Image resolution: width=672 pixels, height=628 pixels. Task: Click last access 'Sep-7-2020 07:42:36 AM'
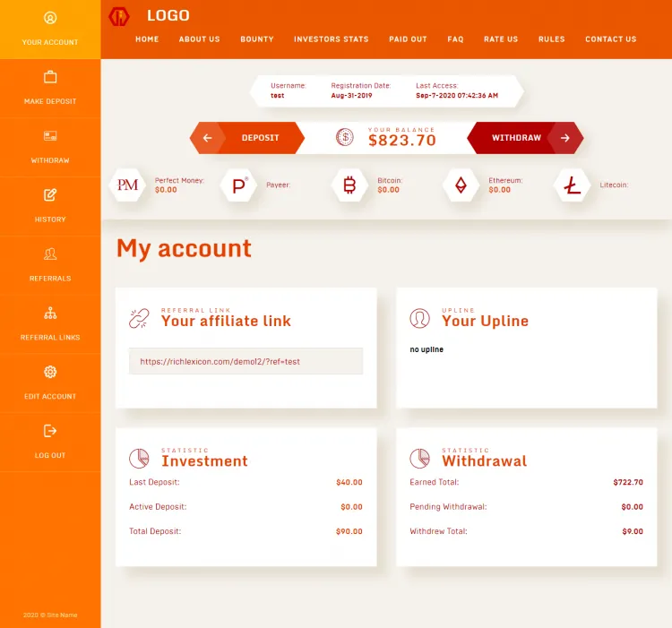coord(457,96)
